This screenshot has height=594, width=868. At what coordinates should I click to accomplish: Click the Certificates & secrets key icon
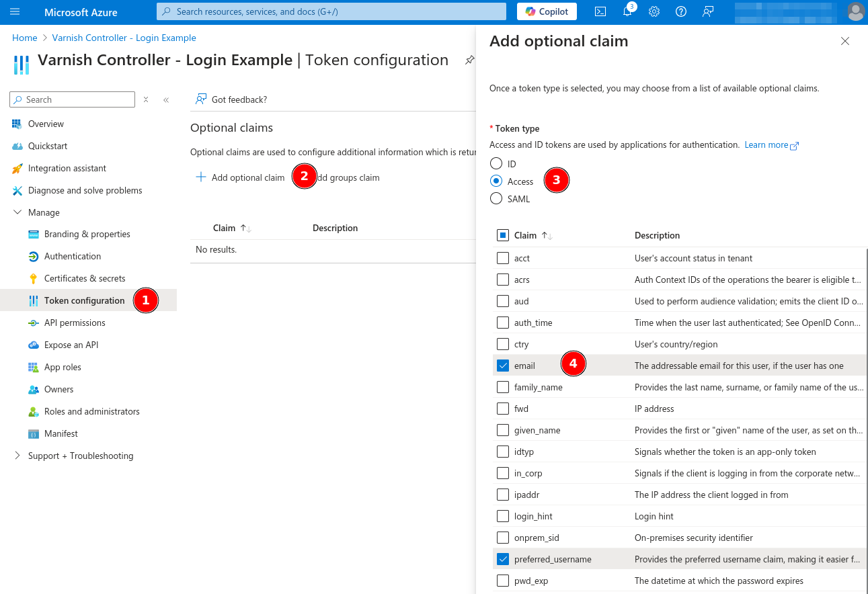click(x=33, y=278)
